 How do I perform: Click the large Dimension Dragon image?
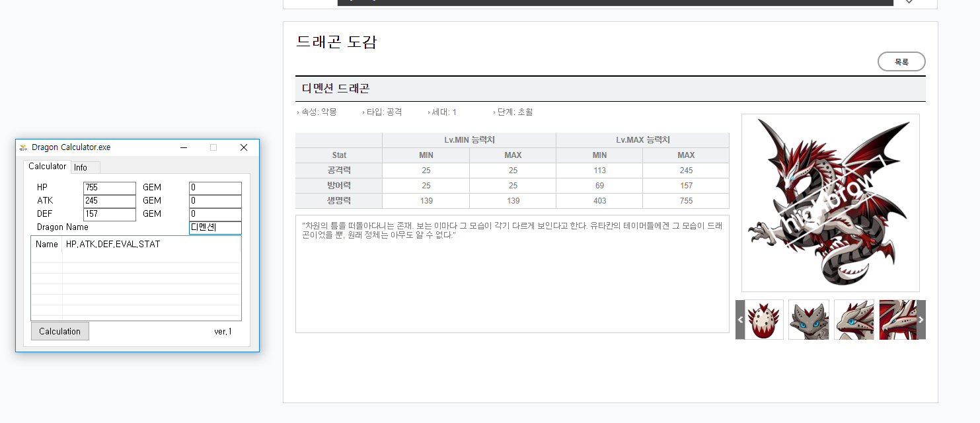click(830, 203)
